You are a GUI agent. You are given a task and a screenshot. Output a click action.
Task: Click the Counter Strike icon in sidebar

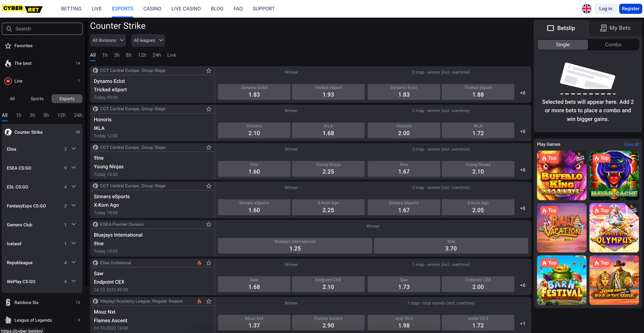coord(8,132)
